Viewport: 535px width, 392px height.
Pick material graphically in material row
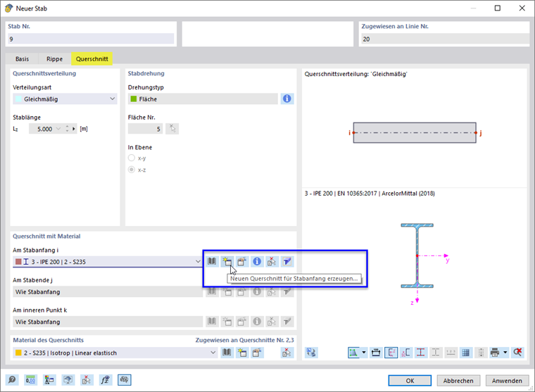287,353
